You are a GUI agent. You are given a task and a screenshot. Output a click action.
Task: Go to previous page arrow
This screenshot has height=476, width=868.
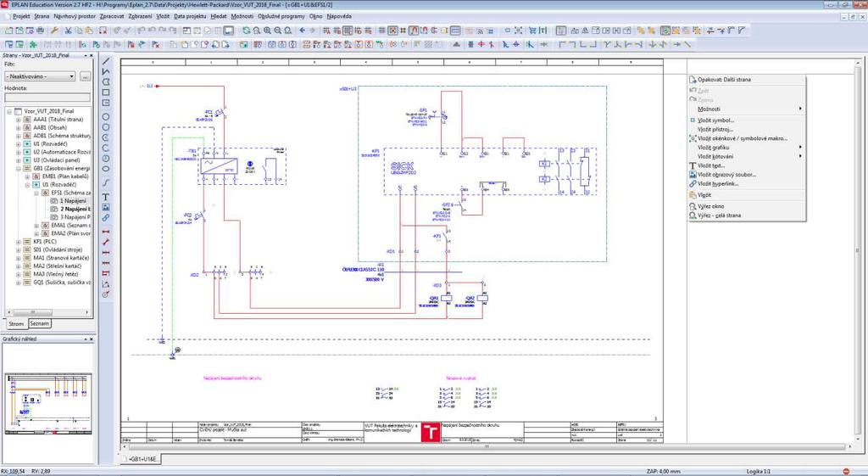303,31
